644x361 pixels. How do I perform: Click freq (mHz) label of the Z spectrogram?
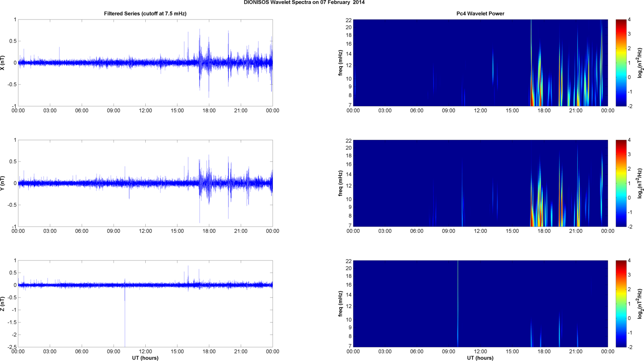tap(340, 304)
